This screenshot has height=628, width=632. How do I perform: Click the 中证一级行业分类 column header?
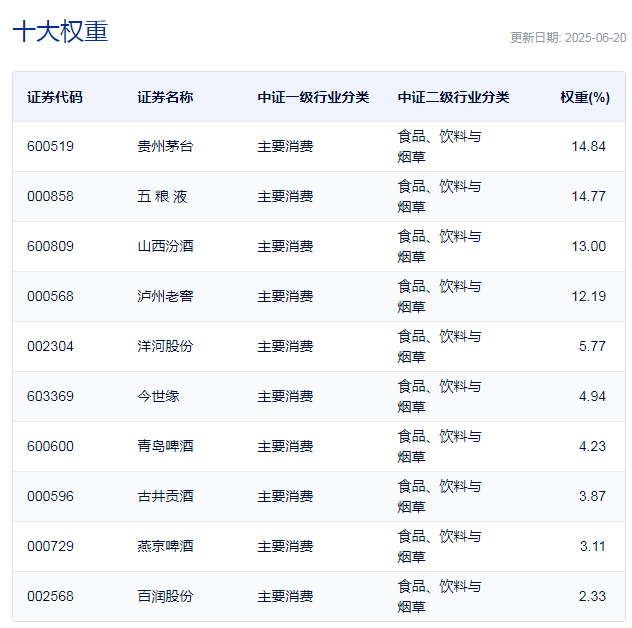[x=313, y=97]
